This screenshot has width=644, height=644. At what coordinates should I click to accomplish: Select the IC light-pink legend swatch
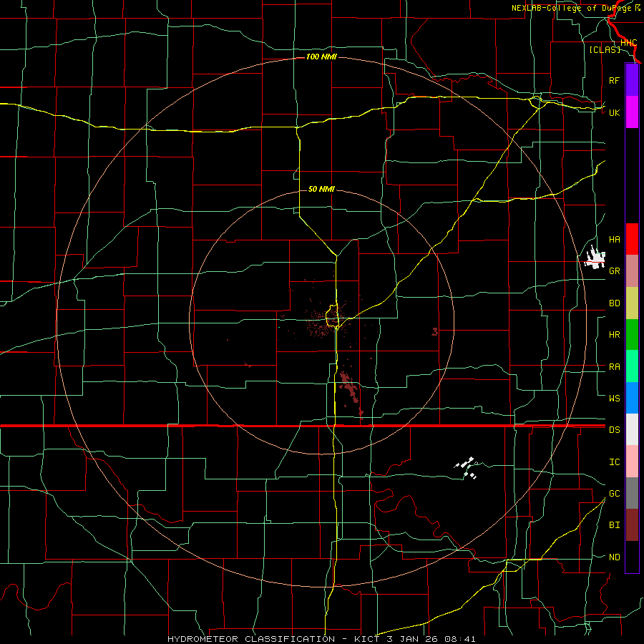coord(632,462)
